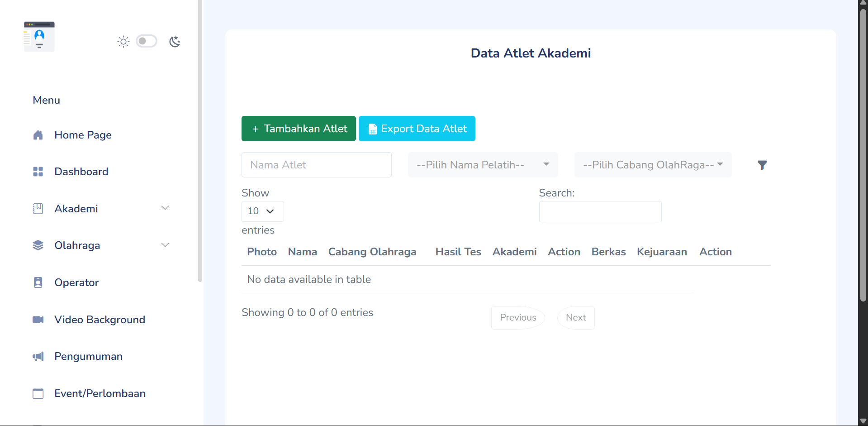Screen dimensions: 868x426
Task: Open the Pilih Nama Pelatih dropdown
Action: tap(483, 165)
